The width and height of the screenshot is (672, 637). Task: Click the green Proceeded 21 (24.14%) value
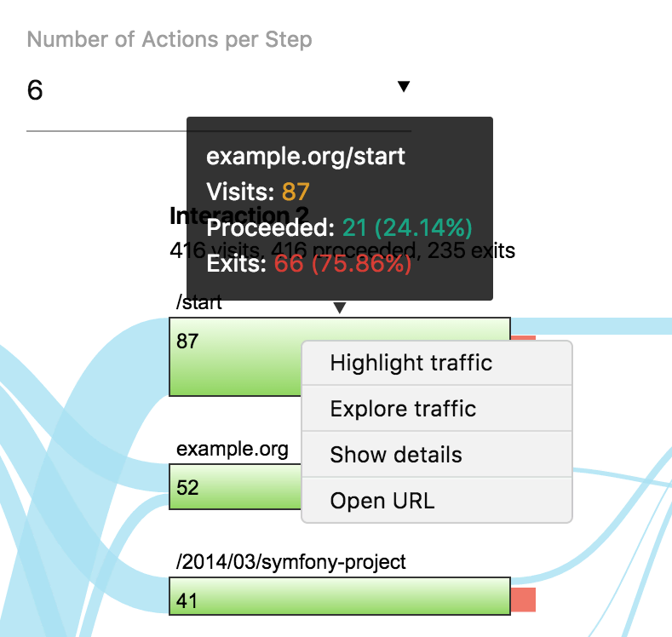tap(407, 228)
